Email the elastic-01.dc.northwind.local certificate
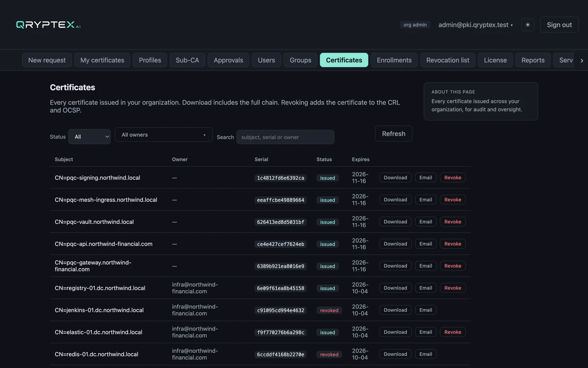The width and height of the screenshot is (588, 368). [x=425, y=332]
